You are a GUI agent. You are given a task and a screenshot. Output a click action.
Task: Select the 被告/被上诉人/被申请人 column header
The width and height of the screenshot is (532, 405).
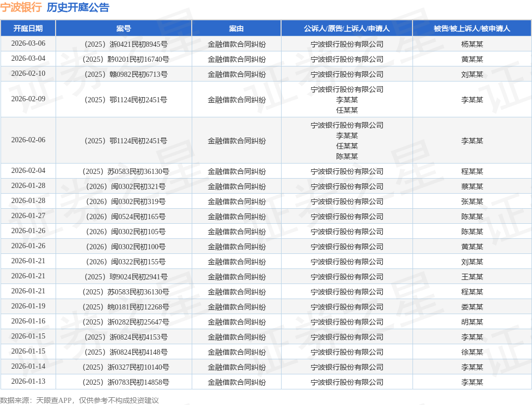(x=472, y=29)
